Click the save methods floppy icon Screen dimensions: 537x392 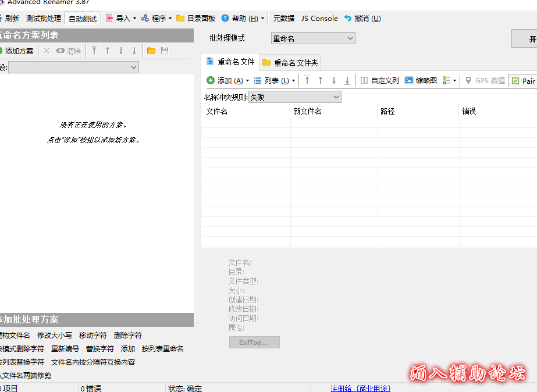(x=165, y=51)
